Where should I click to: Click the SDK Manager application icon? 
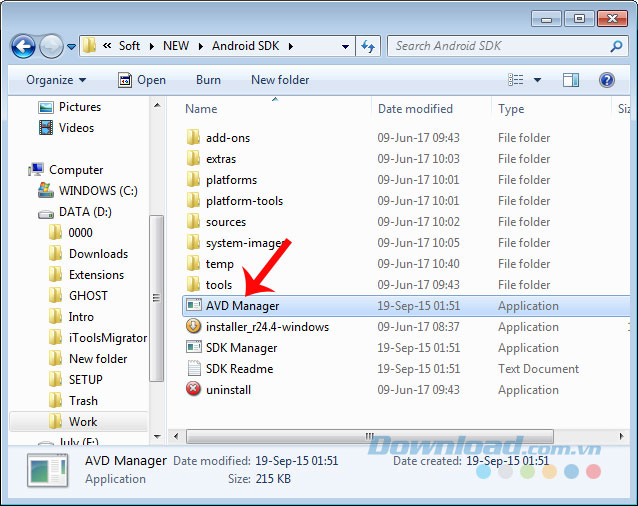pyautogui.click(x=194, y=348)
